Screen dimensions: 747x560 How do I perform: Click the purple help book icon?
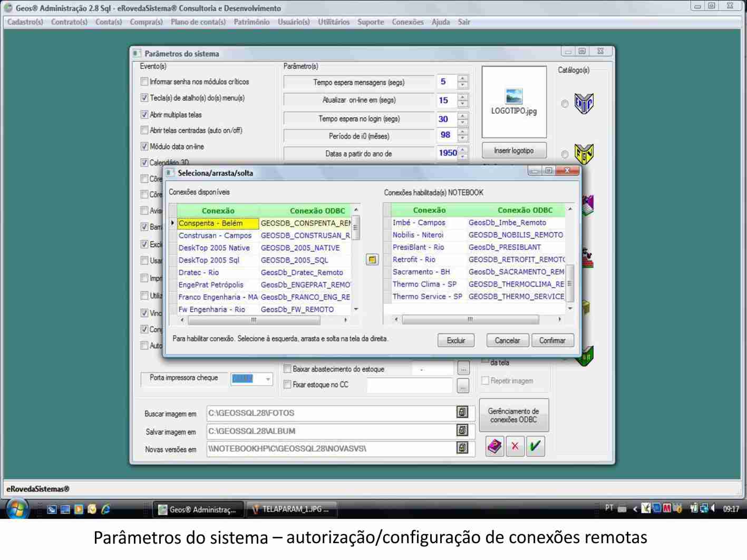point(494,446)
